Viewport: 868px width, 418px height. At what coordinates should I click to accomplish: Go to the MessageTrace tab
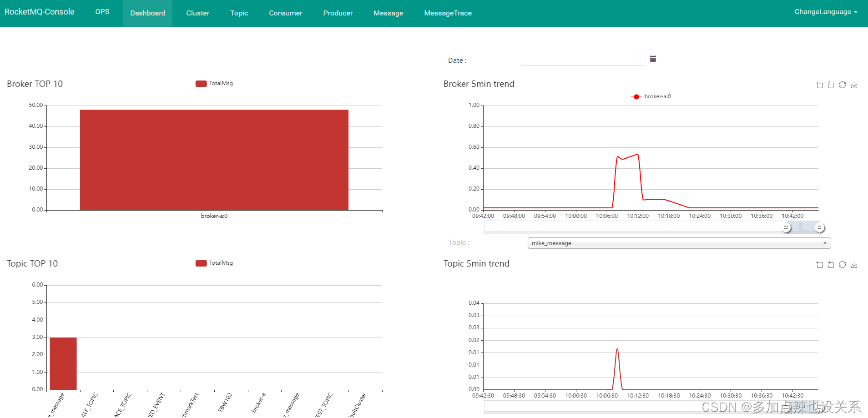coord(448,13)
